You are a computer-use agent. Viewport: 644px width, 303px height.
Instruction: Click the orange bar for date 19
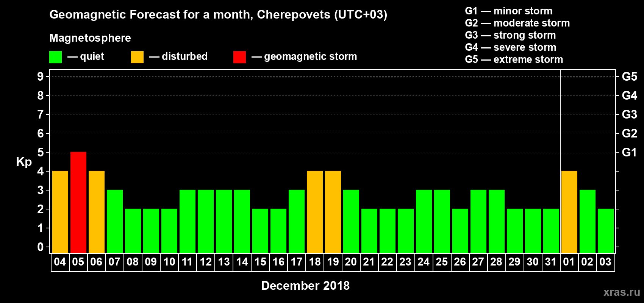click(333, 212)
